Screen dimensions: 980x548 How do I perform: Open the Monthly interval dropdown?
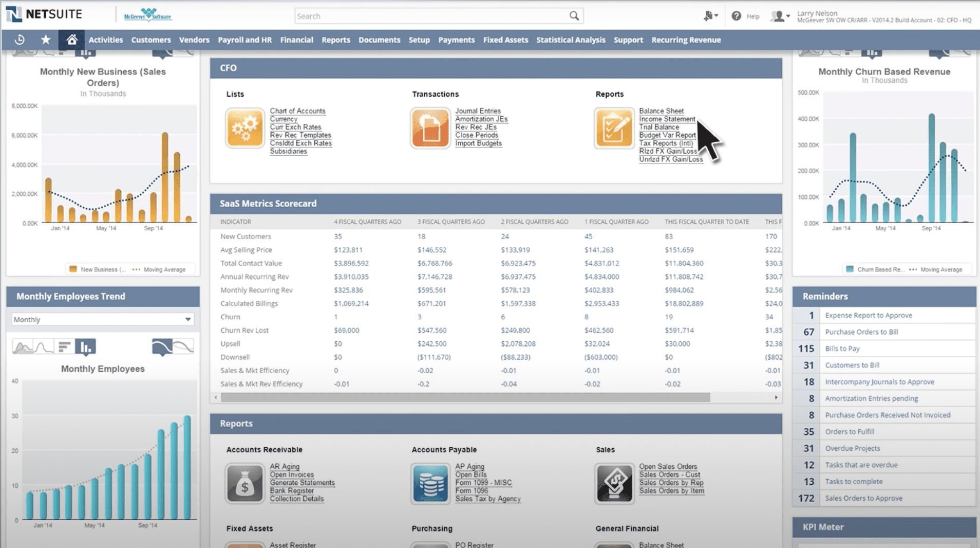101,319
